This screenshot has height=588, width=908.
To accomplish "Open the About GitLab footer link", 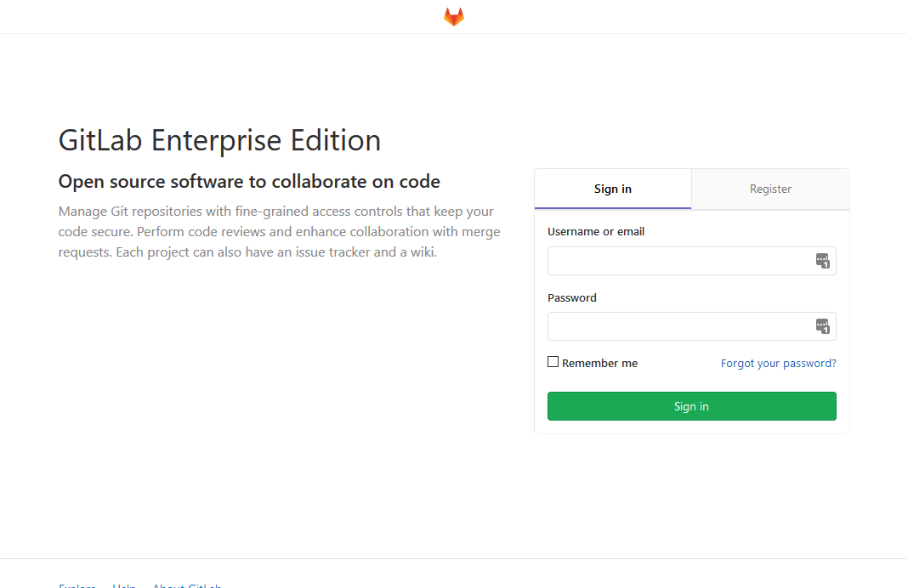I will (x=187, y=585).
